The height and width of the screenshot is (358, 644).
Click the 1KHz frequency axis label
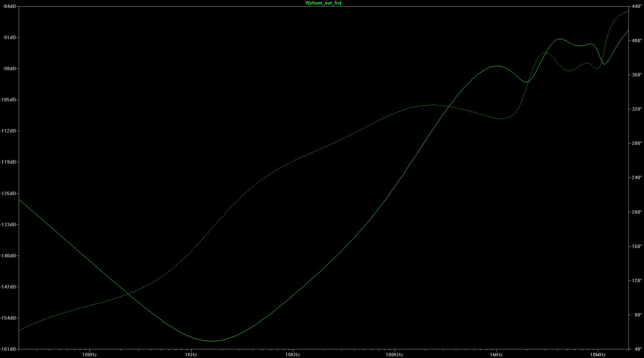tap(191, 355)
